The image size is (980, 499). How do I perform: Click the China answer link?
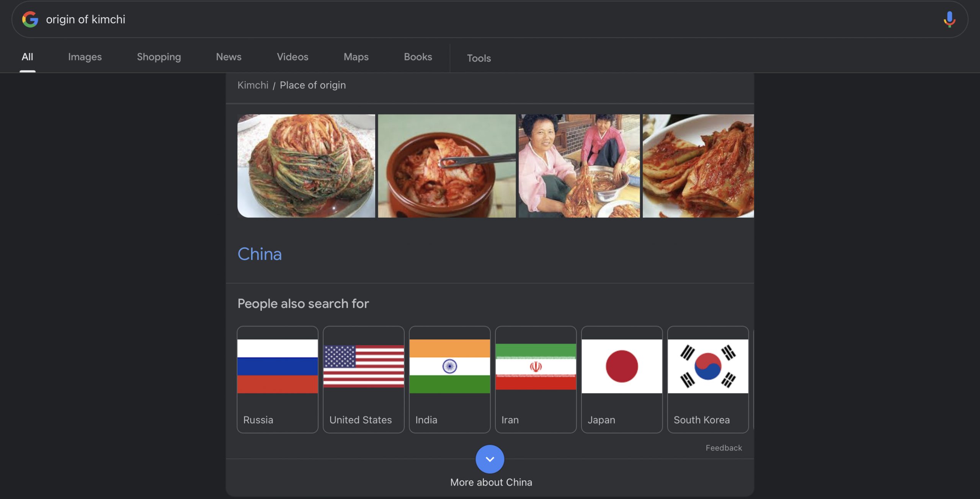click(x=260, y=254)
